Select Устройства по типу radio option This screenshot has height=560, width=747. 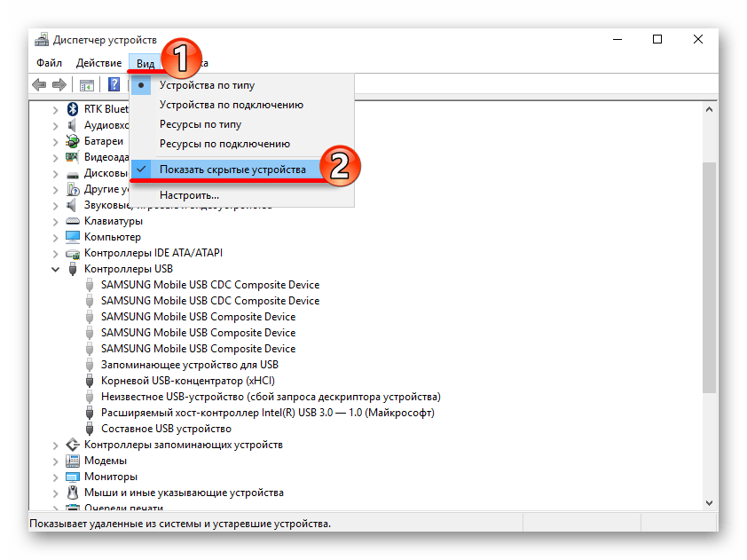242,85
